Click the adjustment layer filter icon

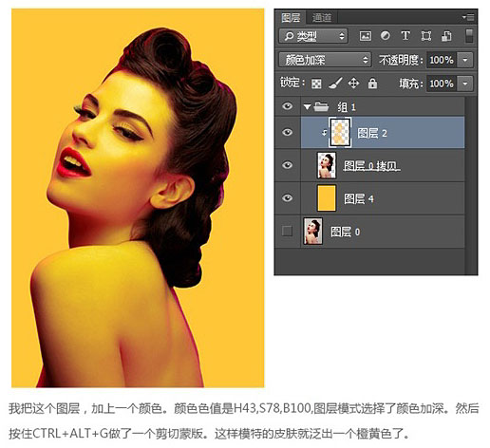[385, 35]
